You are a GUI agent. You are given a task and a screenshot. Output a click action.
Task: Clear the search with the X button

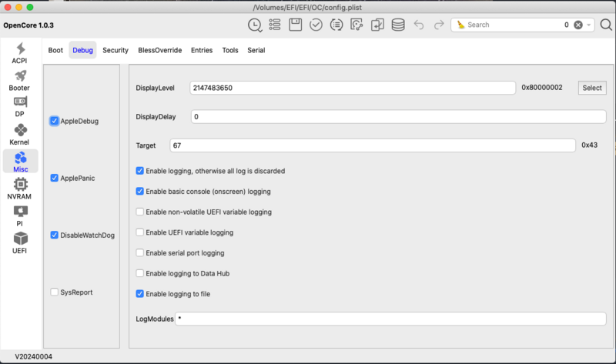tap(578, 25)
